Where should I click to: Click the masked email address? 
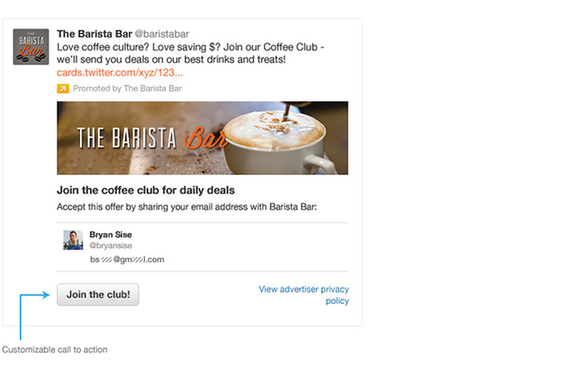pyautogui.click(x=126, y=259)
